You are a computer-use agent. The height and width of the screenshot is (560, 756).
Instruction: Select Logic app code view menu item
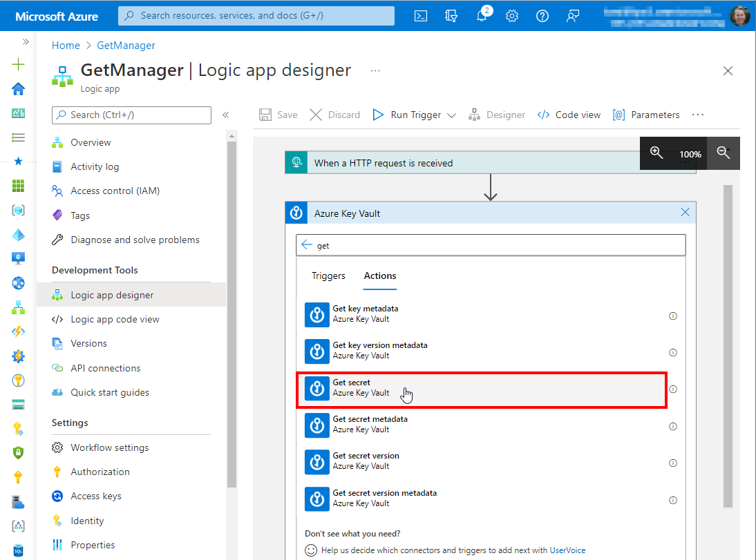115,319
